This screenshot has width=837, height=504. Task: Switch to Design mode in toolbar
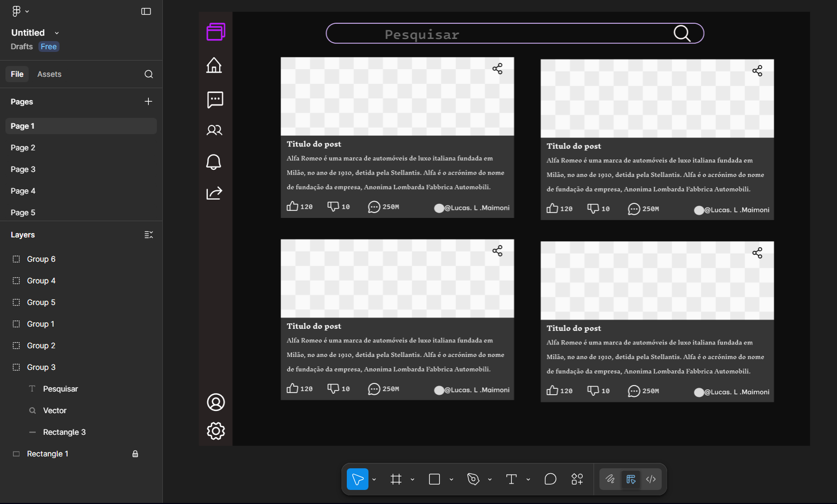pyautogui.click(x=631, y=479)
